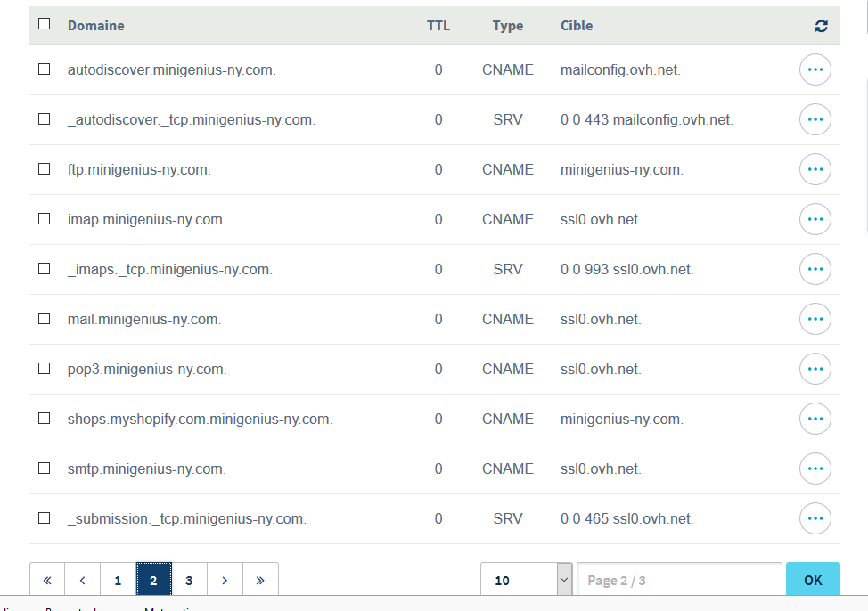Open actions for mail.minigenius-ny.com row
Image resolution: width=868 pixels, height=611 pixels.
(x=815, y=319)
